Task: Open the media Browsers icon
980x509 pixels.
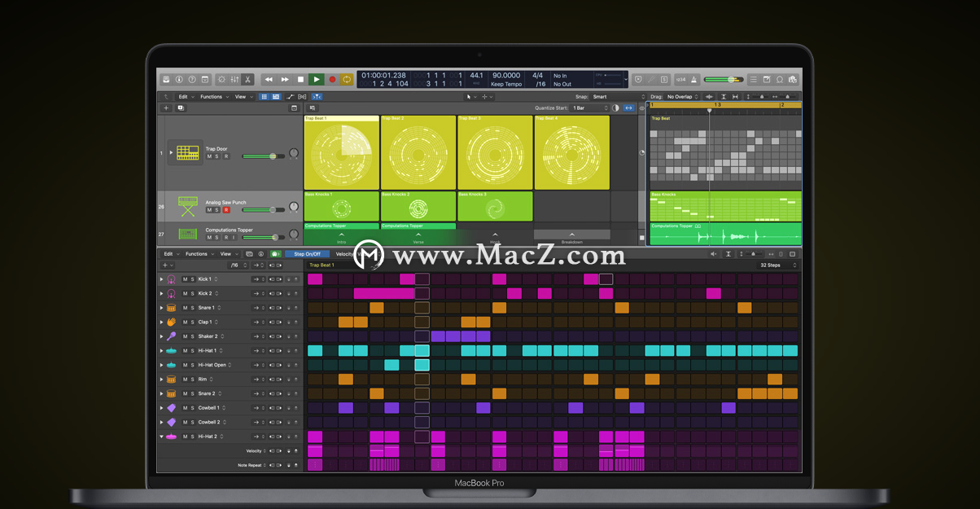Action: [793, 79]
